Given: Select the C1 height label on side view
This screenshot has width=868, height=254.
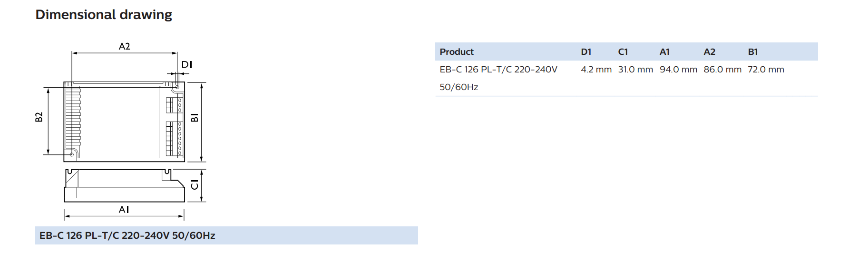Looking at the screenshot, I should click(195, 185).
